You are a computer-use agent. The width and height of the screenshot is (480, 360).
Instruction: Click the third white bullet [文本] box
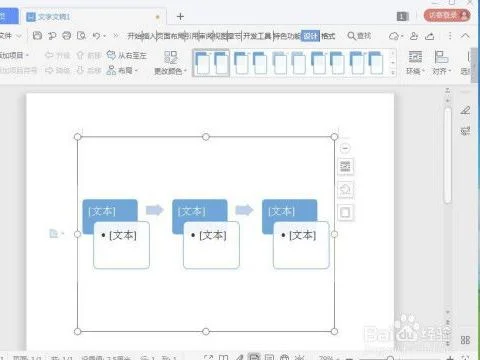click(x=301, y=245)
